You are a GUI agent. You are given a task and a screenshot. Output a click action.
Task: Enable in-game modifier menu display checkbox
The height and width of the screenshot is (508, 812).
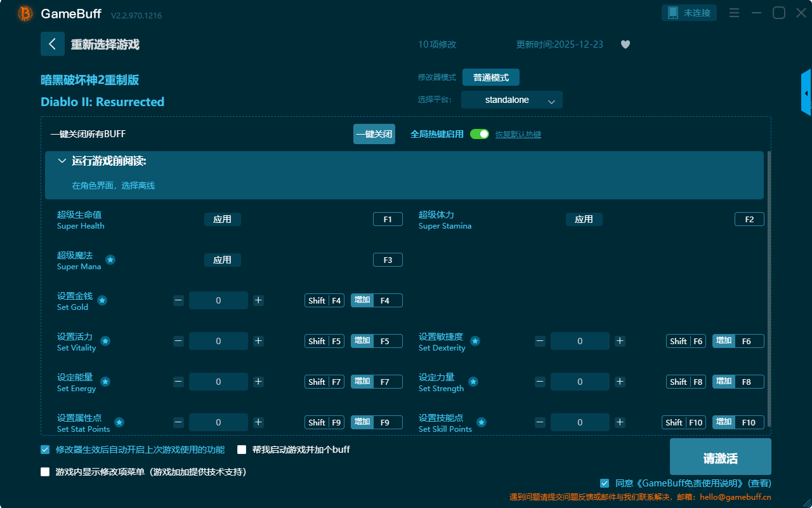(x=45, y=472)
